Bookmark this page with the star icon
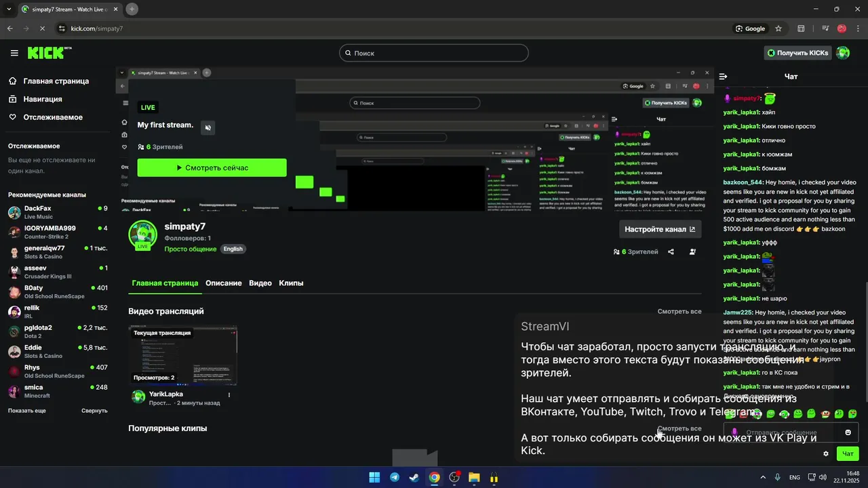Viewport: 868px width, 488px height. (778, 28)
